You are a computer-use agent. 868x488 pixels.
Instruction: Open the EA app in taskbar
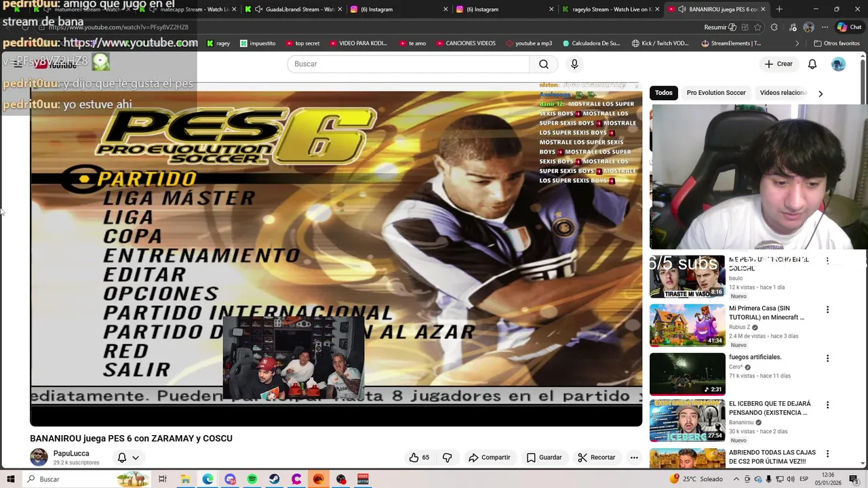pos(319,479)
